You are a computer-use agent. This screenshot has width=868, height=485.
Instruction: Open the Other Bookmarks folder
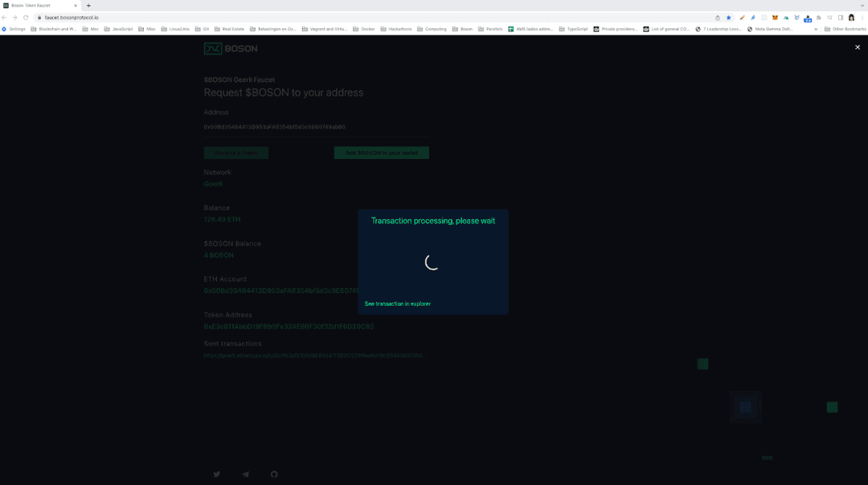[848, 29]
